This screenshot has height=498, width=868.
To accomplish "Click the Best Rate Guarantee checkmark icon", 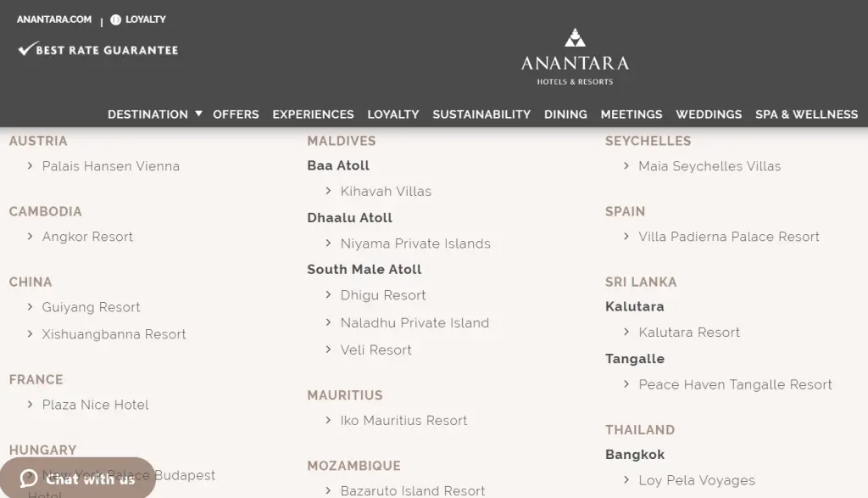I will pyautogui.click(x=25, y=49).
